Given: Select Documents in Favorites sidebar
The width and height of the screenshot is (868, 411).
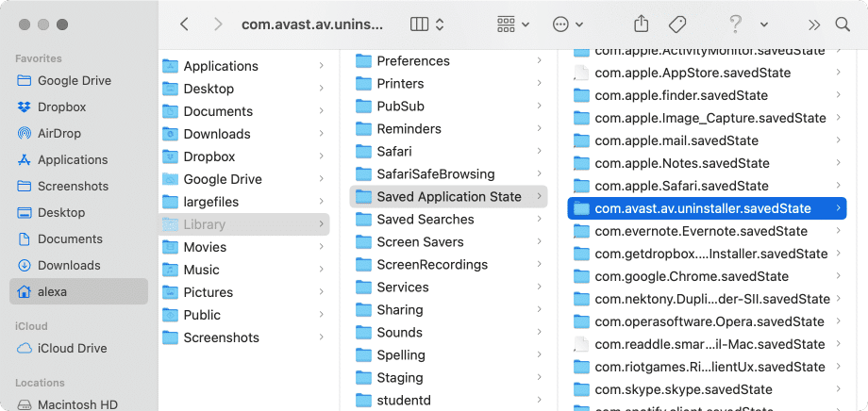Looking at the screenshot, I should 78,239.
